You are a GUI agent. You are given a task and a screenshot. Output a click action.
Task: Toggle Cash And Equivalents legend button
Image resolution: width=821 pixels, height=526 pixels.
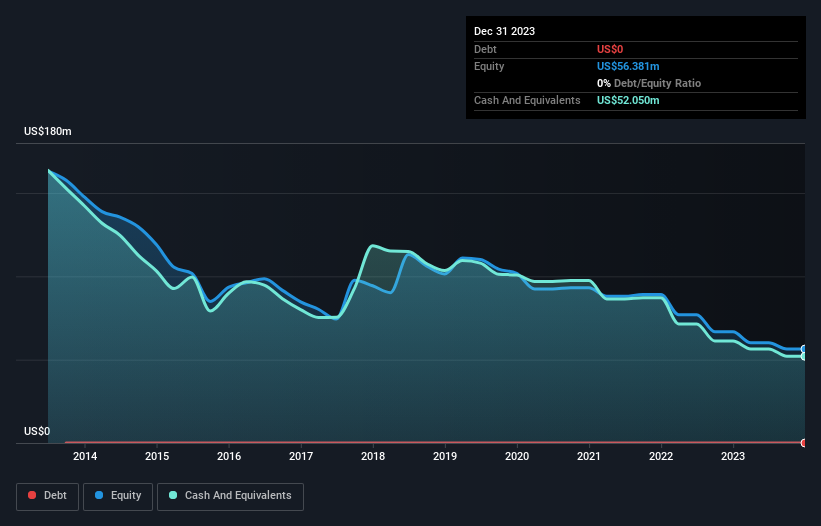[x=230, y=496]
